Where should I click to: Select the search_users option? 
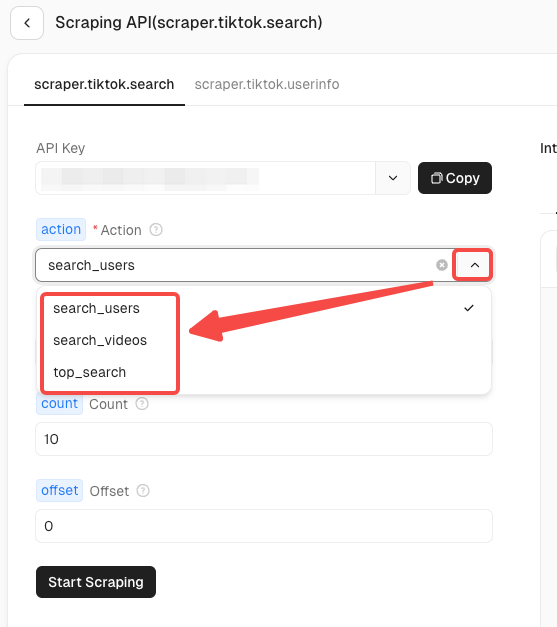[264, 308]
